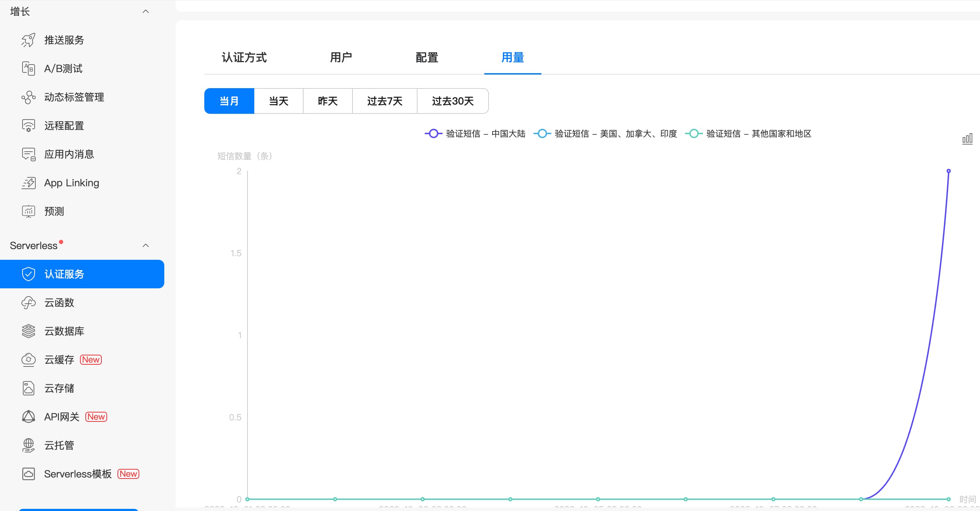980x511 pixels.
Task: Collapse the Serverless sidebar section
Action: (145, 246)
